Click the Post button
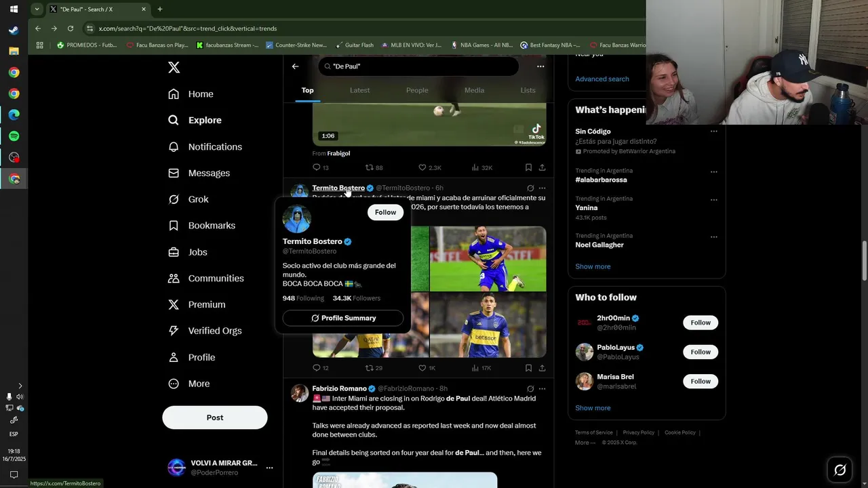 click(214, 418)
